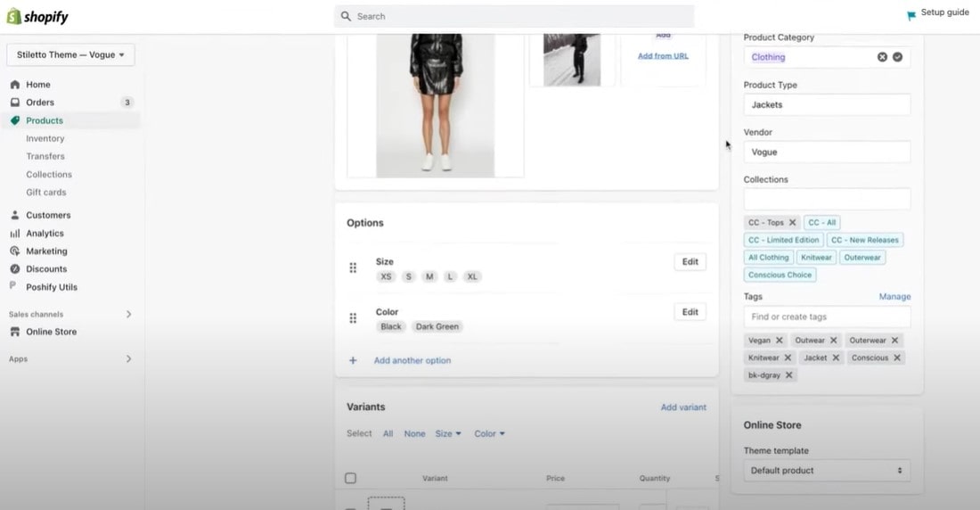Open Transfers submenu item
Screen dimensions: 980x510
pos(45,156)
